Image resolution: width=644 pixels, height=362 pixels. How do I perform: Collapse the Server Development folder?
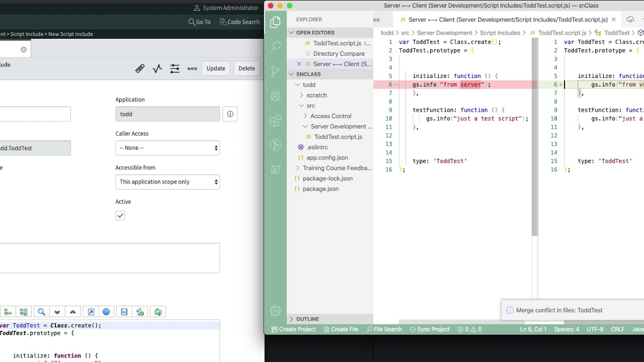pos(305,127)
